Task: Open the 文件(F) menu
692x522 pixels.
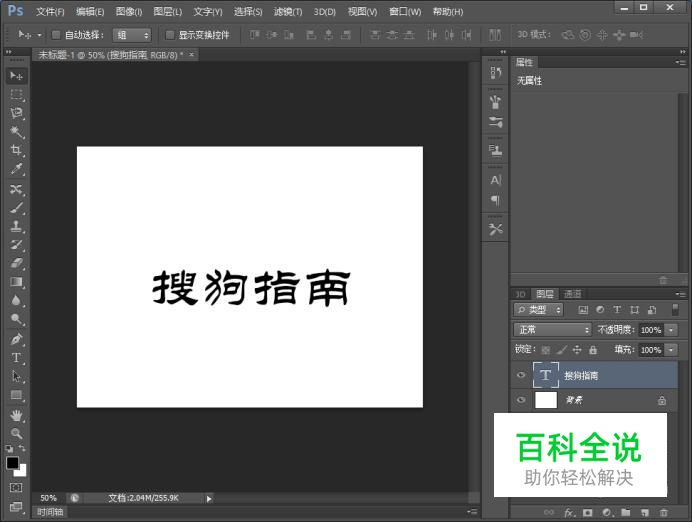Action: click(x=50, y=11)
